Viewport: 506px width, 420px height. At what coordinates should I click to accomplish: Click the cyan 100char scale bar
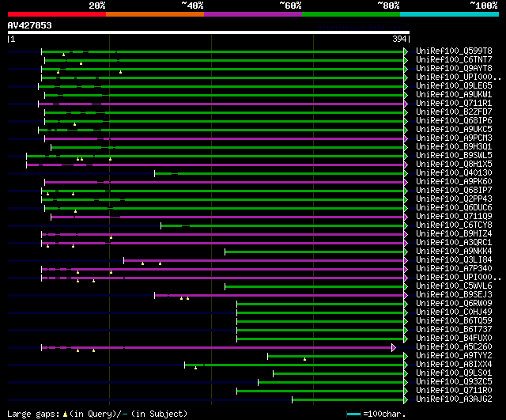click(x=353, y=414)
